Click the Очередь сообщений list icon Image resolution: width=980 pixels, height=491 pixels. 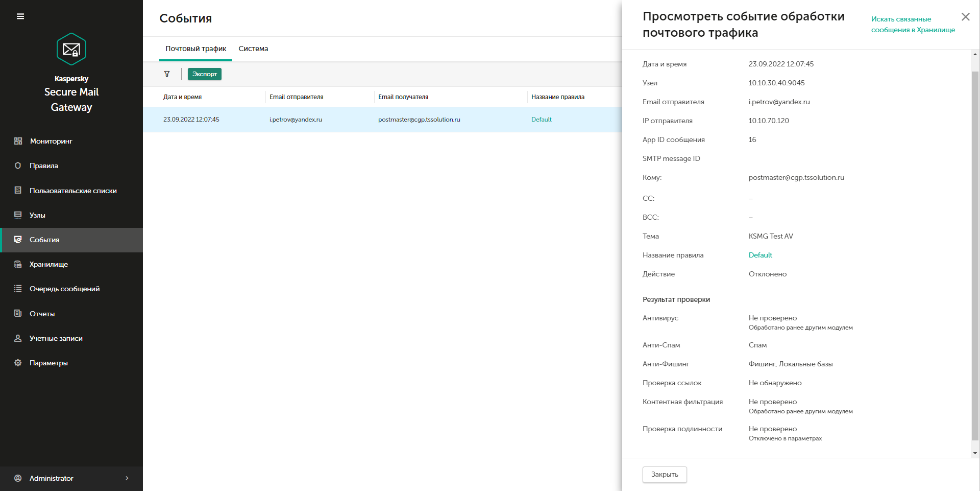[18, 289]
